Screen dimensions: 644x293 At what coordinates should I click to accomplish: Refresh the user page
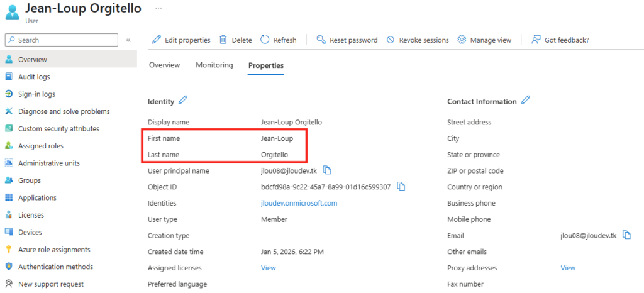tap(278, 40)
